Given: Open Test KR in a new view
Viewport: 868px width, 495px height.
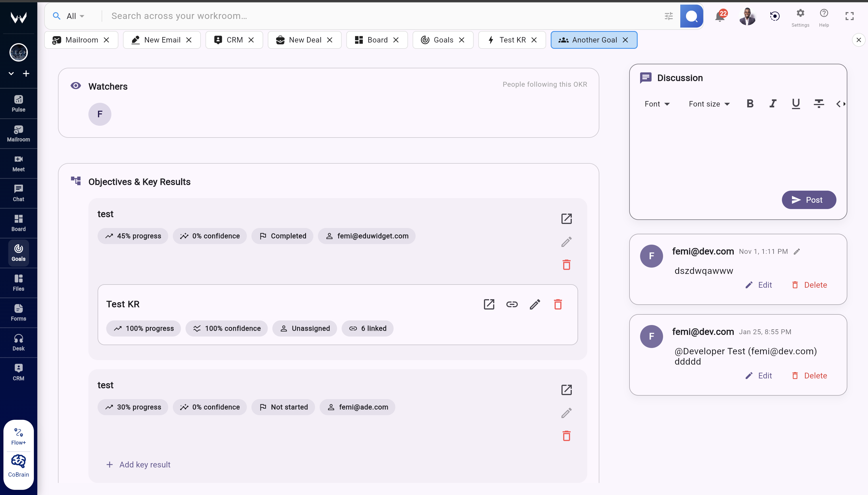Looking at the screenshot, I should [489, 304].
